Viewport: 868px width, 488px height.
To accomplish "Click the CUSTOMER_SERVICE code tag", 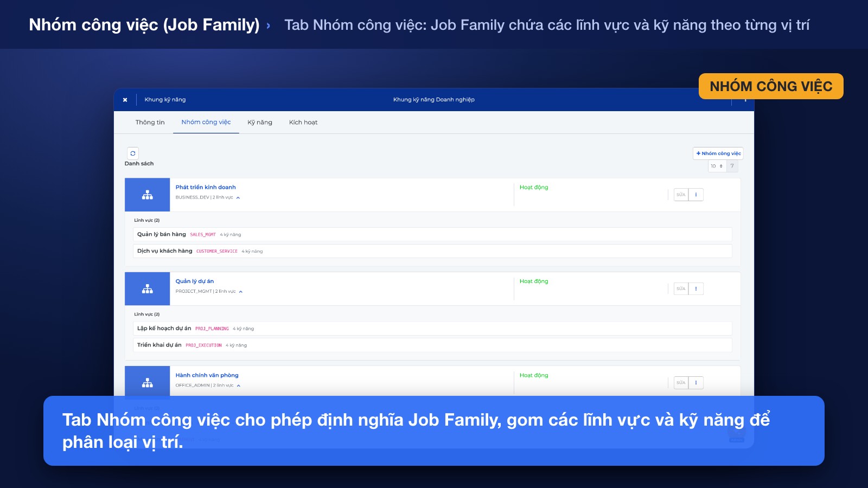I will [x=217, y=252].
